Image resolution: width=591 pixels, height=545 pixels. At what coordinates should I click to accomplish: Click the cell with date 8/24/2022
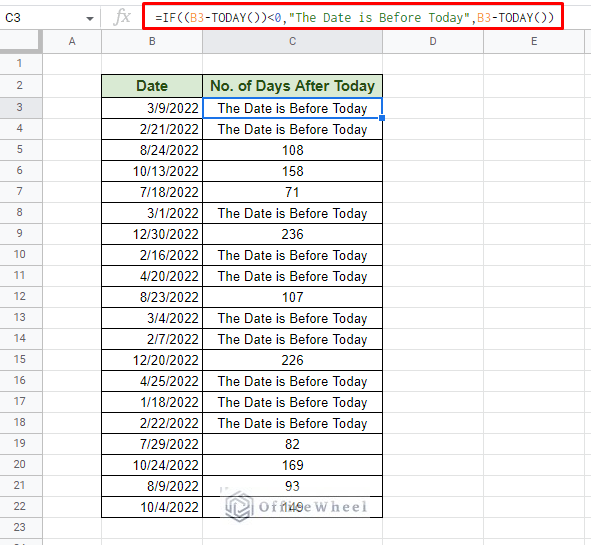click(152, 150)
